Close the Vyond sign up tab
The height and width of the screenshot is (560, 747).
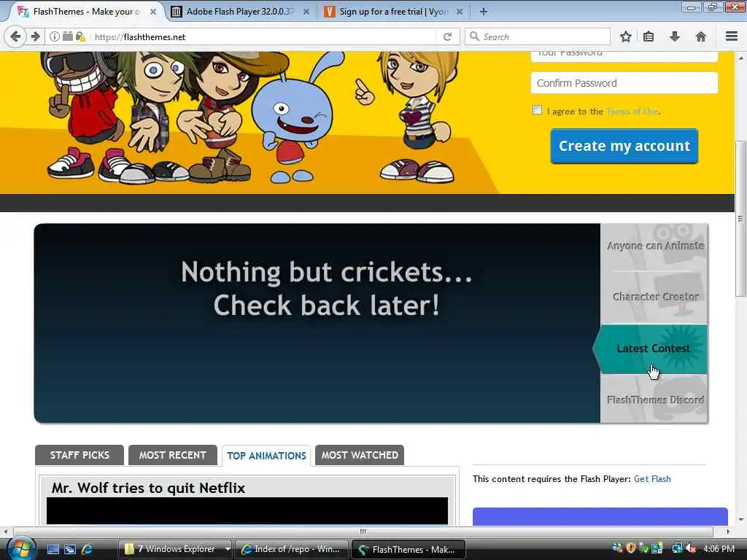point(460,12)
